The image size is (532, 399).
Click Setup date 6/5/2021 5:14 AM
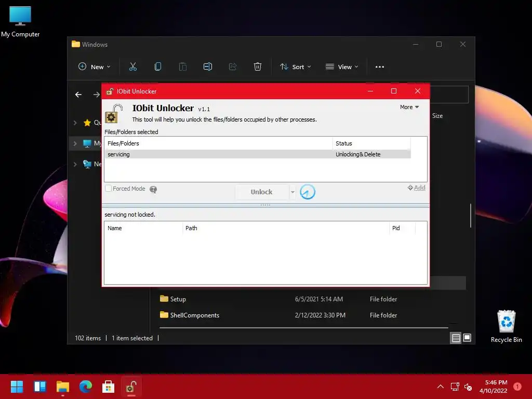pos(319,299)
